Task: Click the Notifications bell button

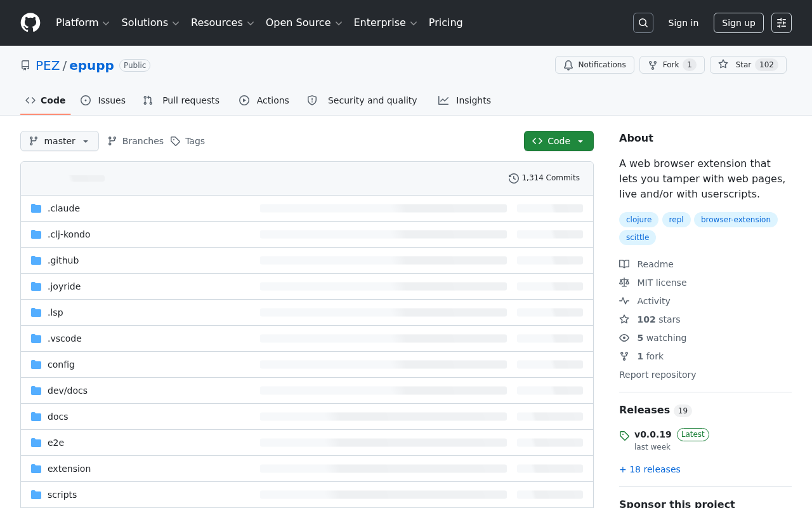Action: point(594,65)
